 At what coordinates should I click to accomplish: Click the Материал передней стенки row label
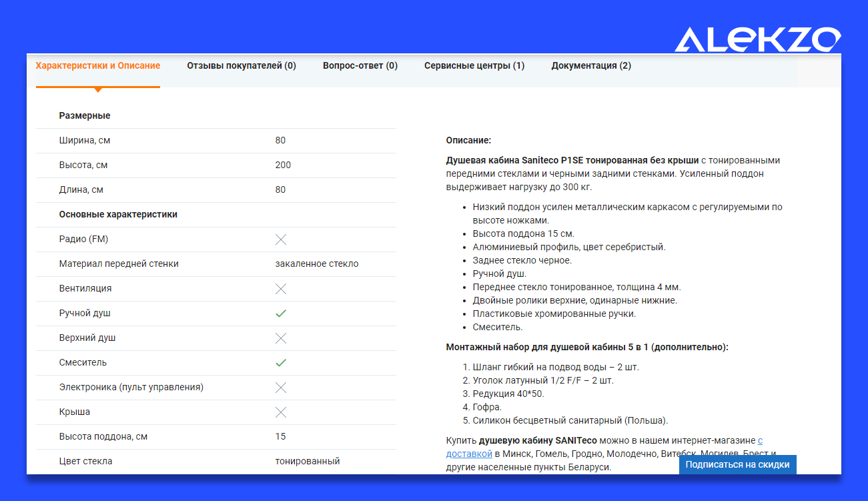119,264
